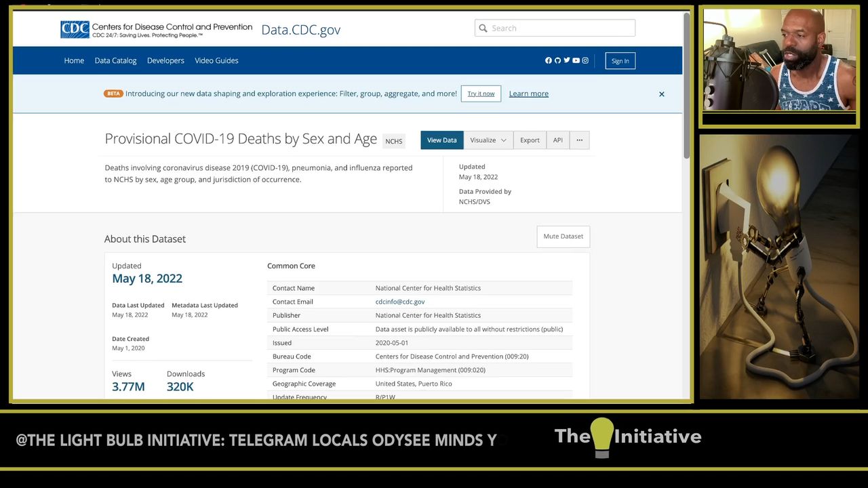
Task: Open Video Guides in navigation bar
Action: [216, 61]
